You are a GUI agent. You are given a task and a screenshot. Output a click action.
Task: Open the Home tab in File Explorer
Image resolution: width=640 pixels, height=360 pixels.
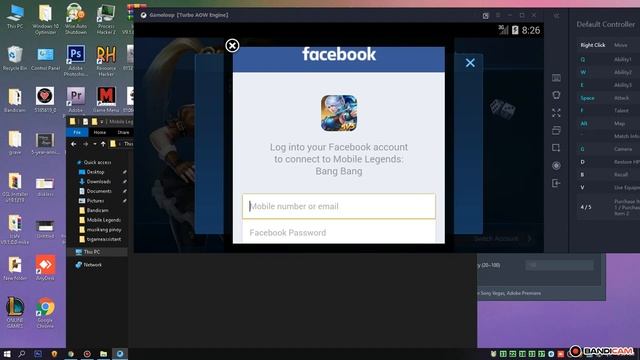100,132
